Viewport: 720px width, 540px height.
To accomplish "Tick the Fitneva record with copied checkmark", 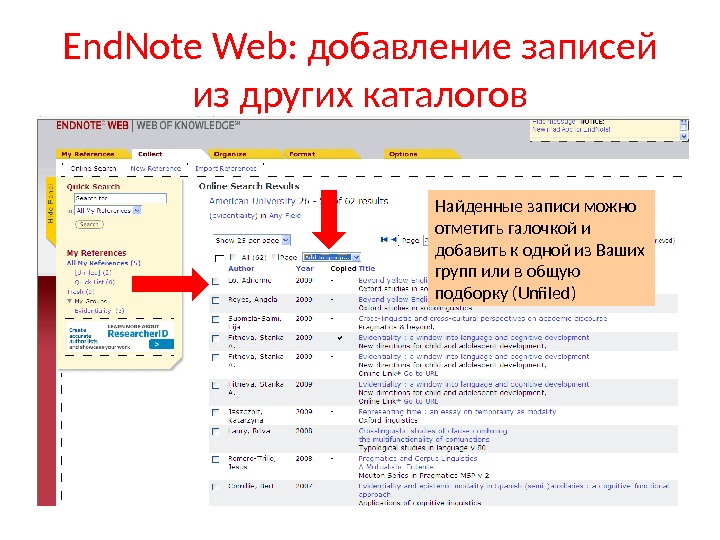I will pyautogui.click(x=216, y=338).
